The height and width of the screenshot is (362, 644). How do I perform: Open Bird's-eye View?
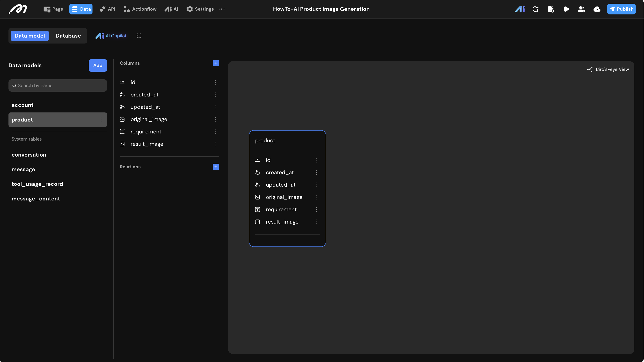coord(608,70)
